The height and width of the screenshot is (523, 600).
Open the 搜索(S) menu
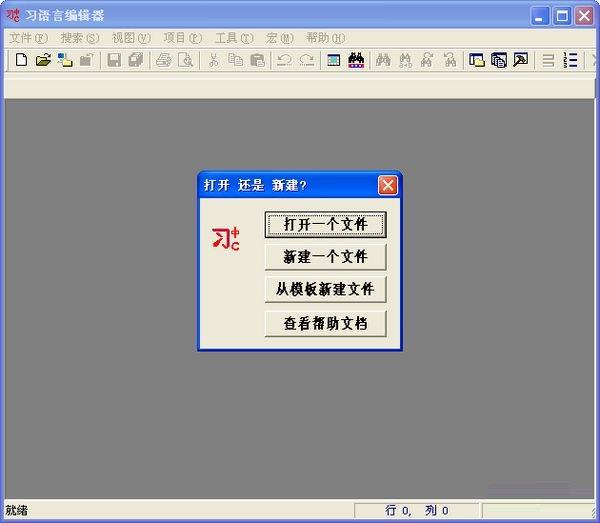[x=80, y=38]
